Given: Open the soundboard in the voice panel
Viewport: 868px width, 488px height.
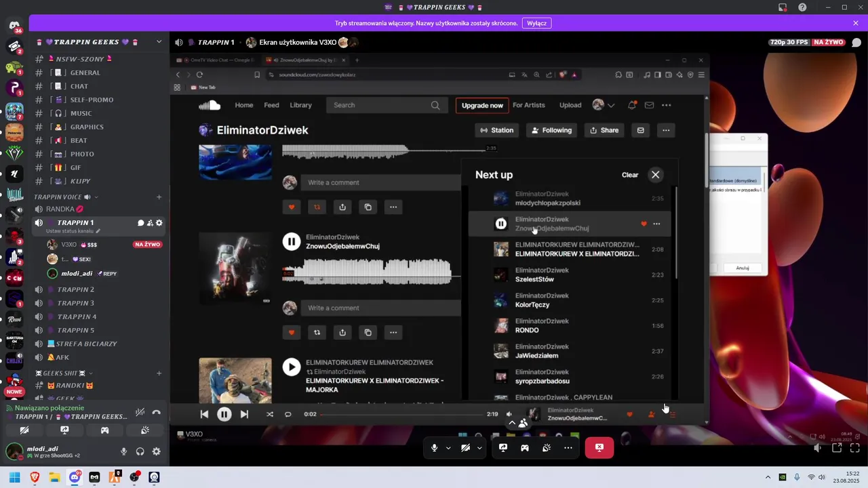Looking at the screenshot, I should (x=145, y=430).
